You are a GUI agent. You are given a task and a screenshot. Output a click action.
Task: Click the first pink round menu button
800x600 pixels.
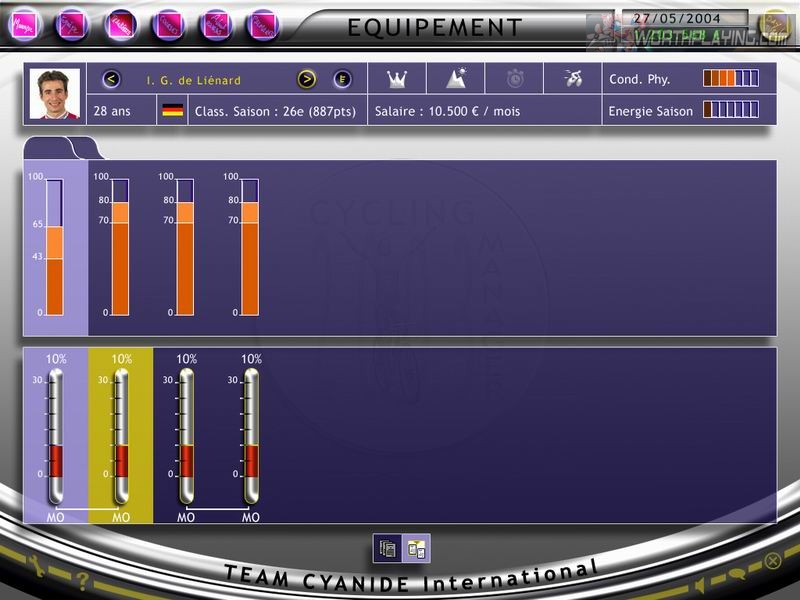24,24
